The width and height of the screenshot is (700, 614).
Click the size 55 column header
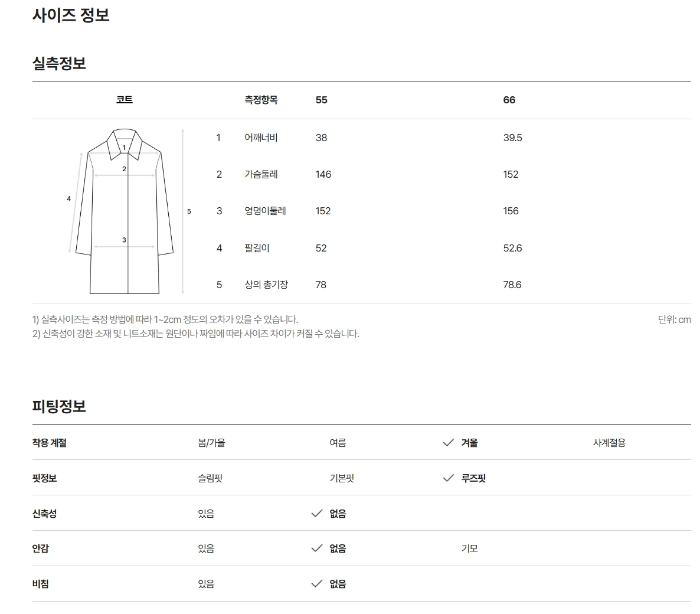click(322, 100)
